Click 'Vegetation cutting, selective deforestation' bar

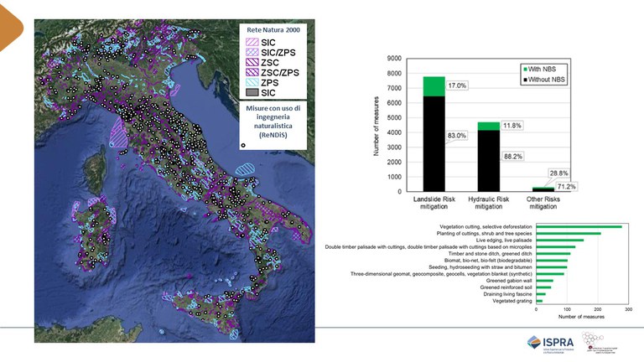[579, 226]
